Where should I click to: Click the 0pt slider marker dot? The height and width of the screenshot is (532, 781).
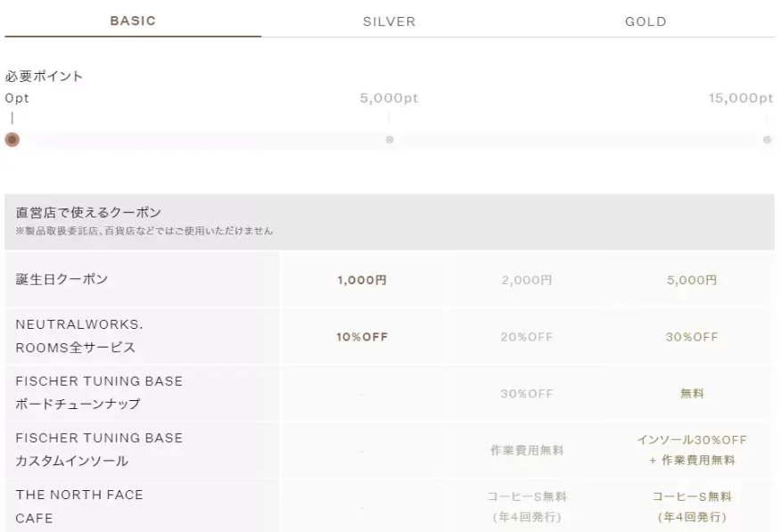pyautogui.click(x=12, y=140)
